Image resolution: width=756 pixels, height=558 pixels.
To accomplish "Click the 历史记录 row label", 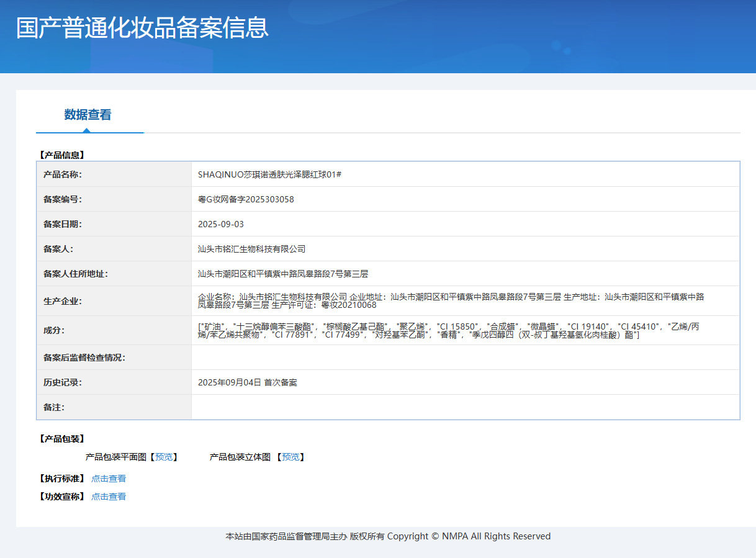I will tap(63, 382).
